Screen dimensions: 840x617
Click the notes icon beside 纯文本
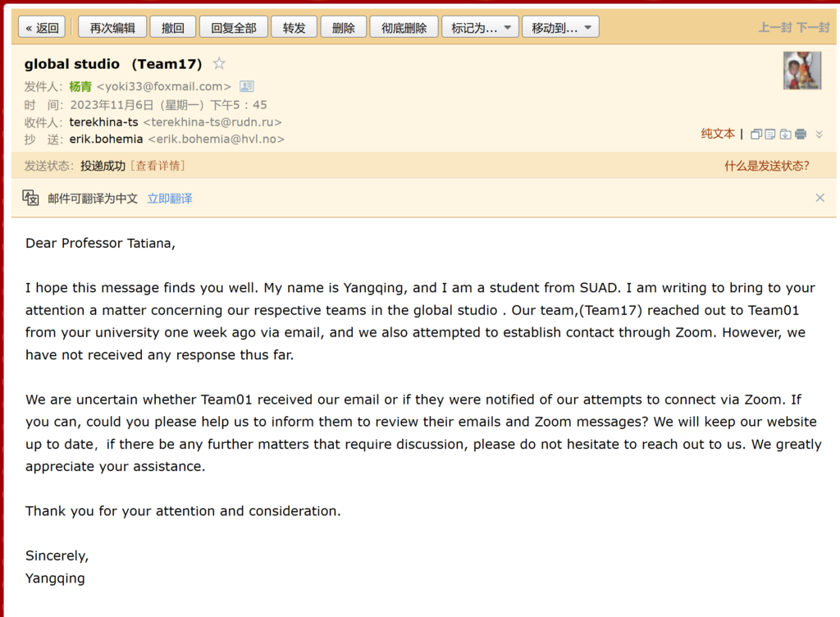(770, 134)
